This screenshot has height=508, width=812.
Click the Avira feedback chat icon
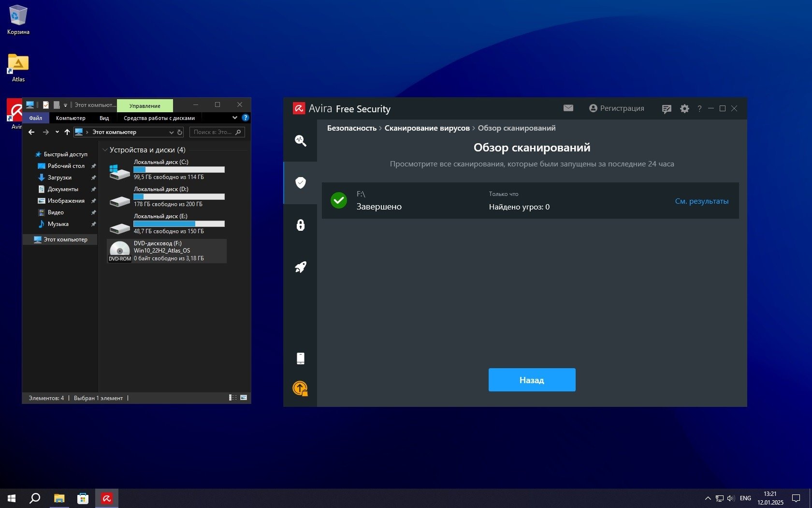tap(667, 109)
